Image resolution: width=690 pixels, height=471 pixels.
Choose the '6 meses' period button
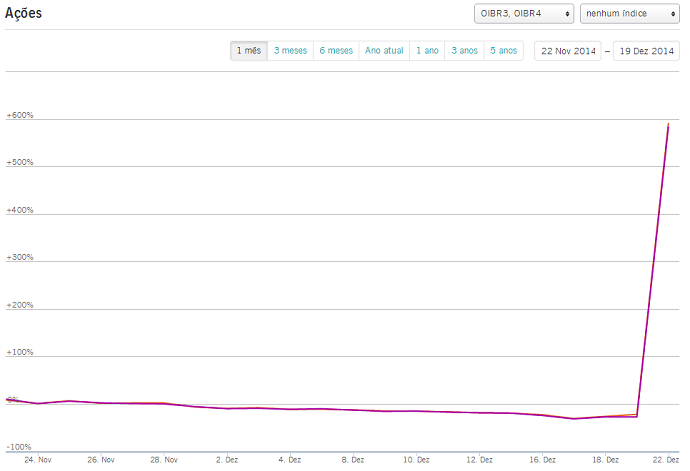pos(336,50)
